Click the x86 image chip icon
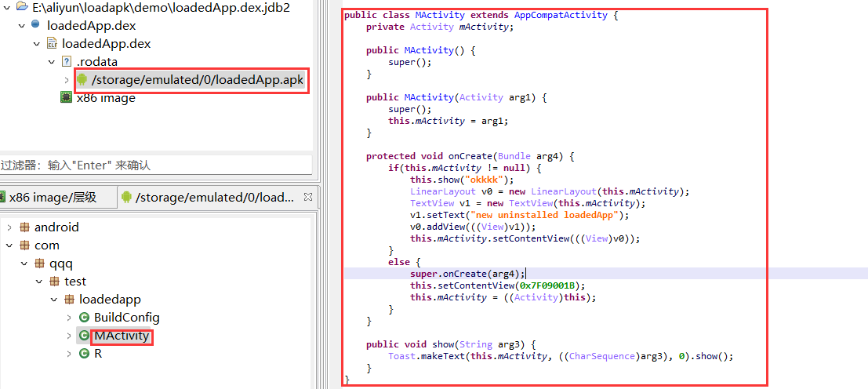Screen dimensions: 868x389 tap(67, 98)
